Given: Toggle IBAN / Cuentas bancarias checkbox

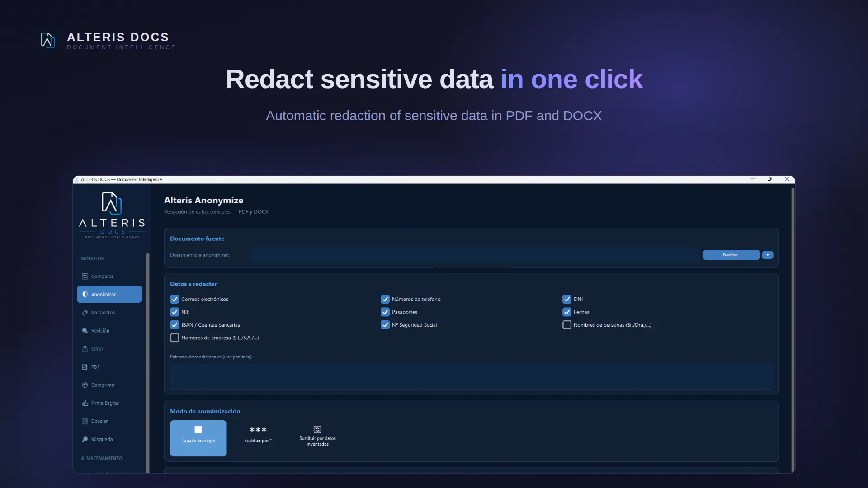Looking at the screenshot, I should (x=175, y=325).
